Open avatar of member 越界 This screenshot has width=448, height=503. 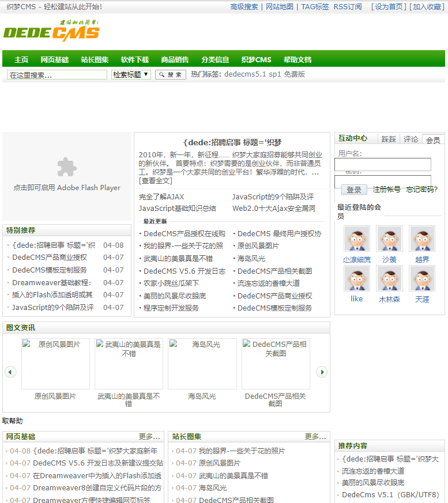click(x=422, y=239)
